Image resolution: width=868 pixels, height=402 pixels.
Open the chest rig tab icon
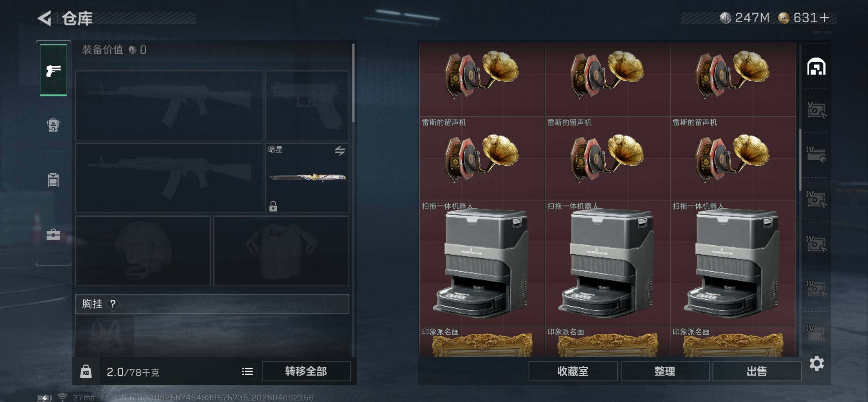(x=53, y=180)
